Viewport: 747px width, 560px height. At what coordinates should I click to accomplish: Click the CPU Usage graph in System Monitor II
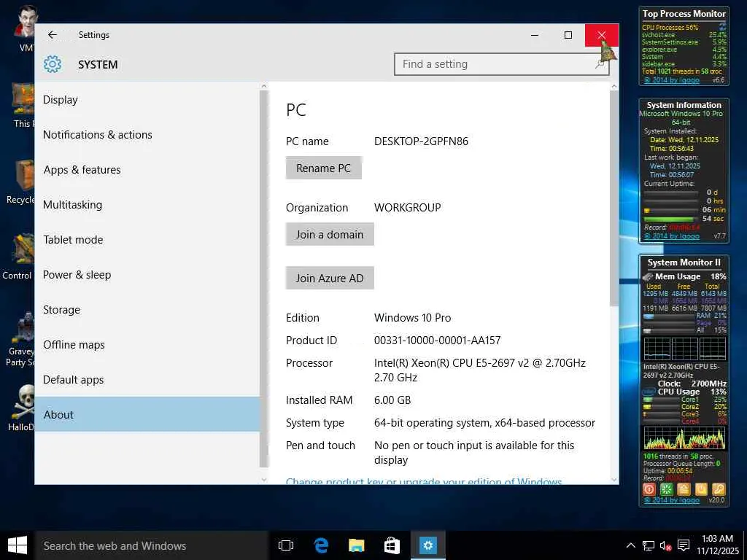pyautogui.click(x=684, y=437)
